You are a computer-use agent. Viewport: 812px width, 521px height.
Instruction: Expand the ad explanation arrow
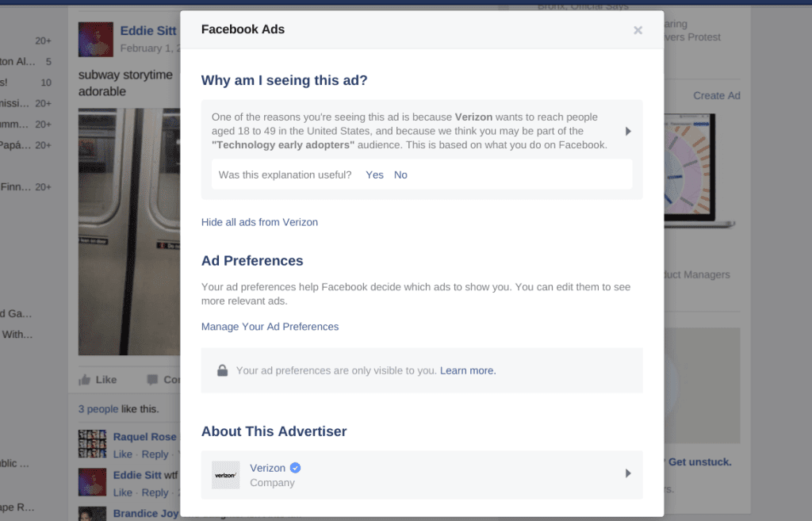(628, 131)
